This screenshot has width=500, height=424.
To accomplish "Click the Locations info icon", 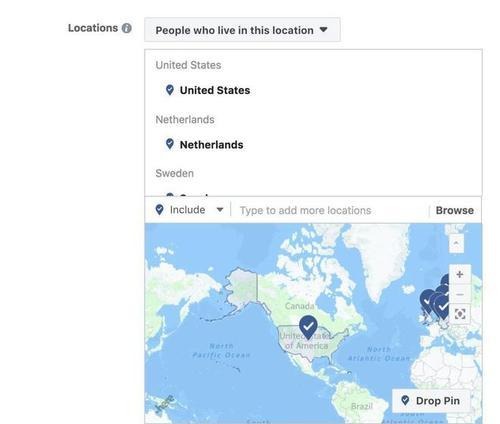I will click(127, 28).
